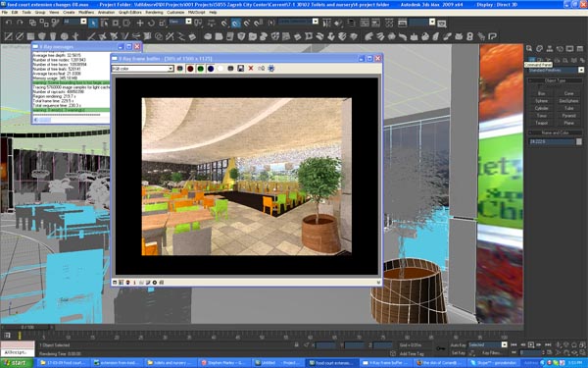Open the Display command panel tab
Image resolution: width=588 pixels, height=368 pixels.
pyautogui.click(x=570, y=49)
